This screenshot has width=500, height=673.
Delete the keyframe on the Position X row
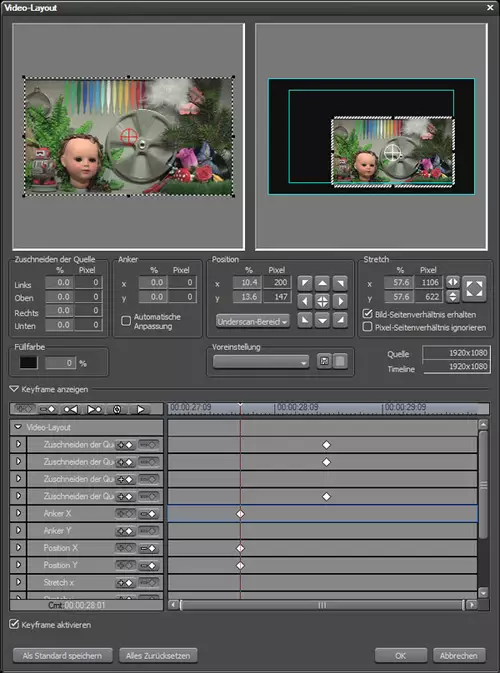coord(148,548)
